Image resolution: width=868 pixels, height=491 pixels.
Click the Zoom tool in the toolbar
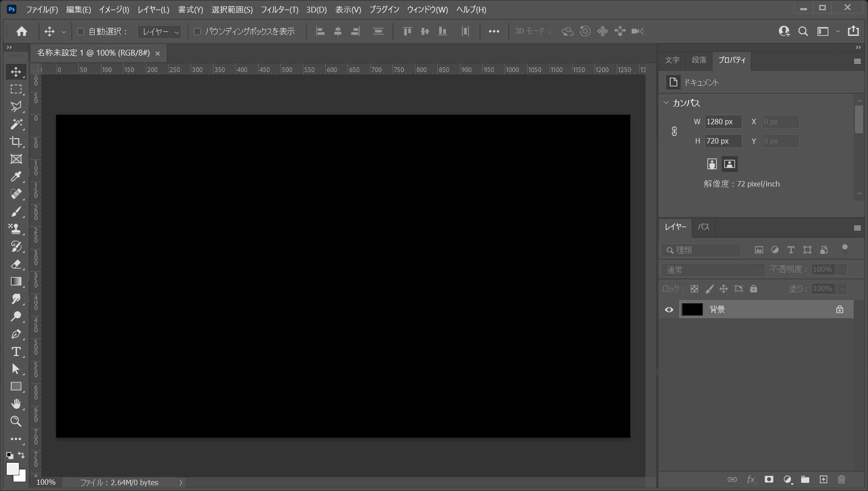pyautogui.click(x=16, y=421)
